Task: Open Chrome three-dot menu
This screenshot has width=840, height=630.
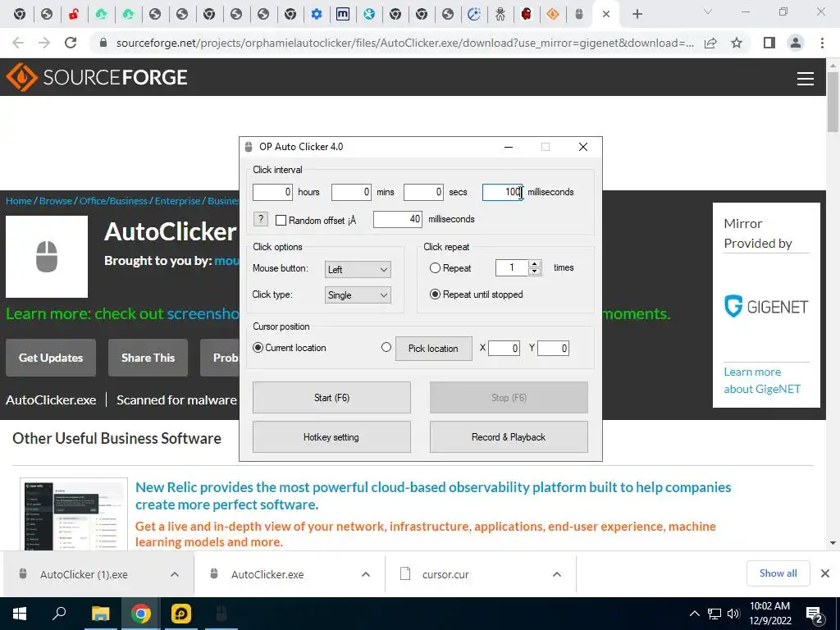Action: [x=822, y=43]
